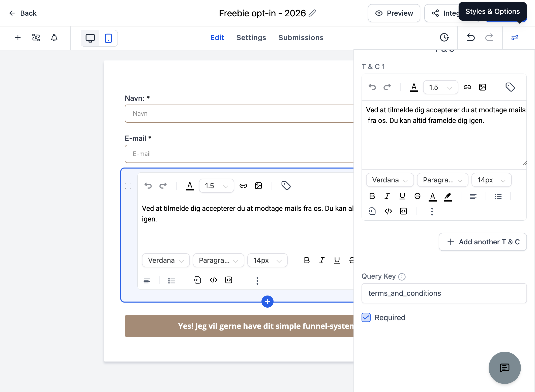Open text color swatch in sidebar formatting row
This screenshot has width=535, height=392.
point(433,197)
